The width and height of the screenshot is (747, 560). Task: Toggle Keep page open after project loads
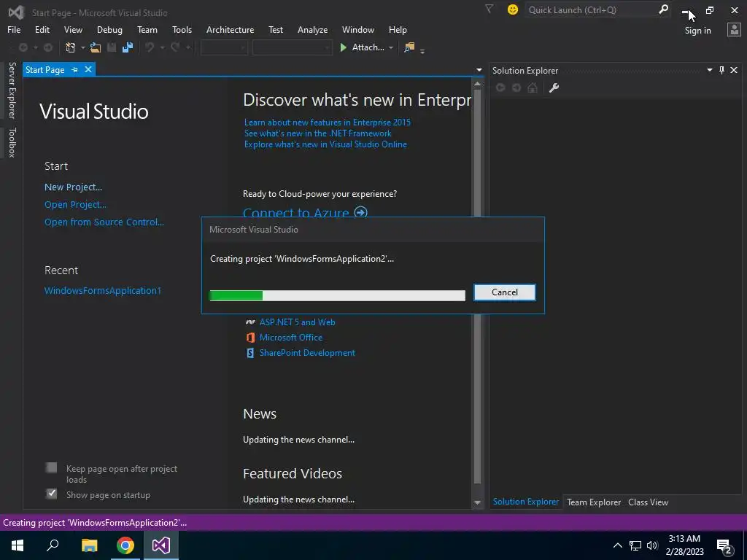pyautogui.click(x=52, y=467)
